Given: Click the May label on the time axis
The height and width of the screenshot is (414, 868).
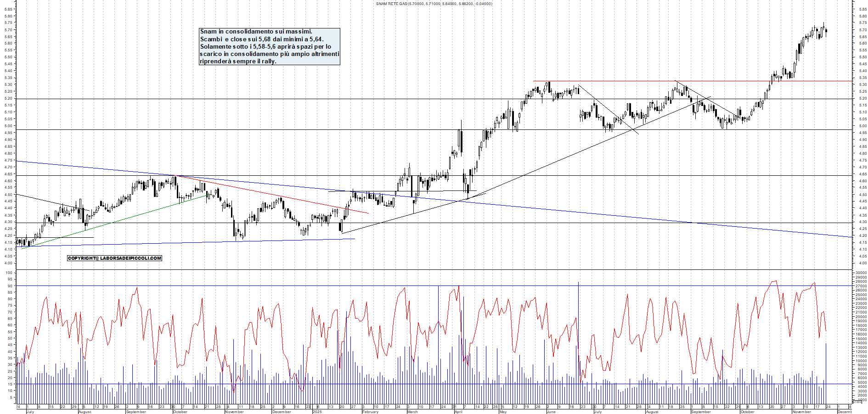Looking at the screenshot, I should tap(503, 412).
